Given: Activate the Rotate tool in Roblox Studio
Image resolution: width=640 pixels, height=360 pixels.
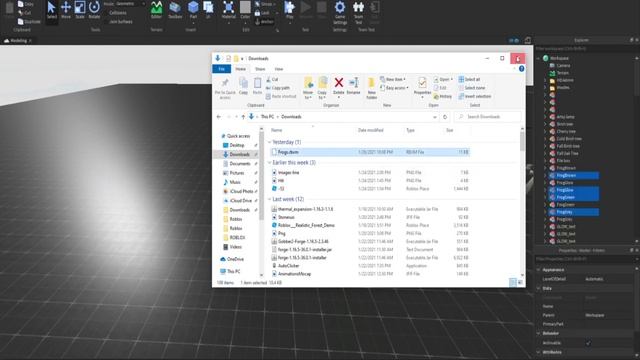Looking at the screenshot, I should click(x=94, y=10).
